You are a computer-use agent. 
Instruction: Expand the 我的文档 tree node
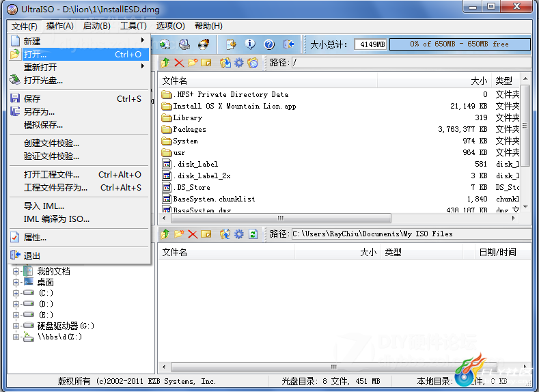tap(16, 271)
